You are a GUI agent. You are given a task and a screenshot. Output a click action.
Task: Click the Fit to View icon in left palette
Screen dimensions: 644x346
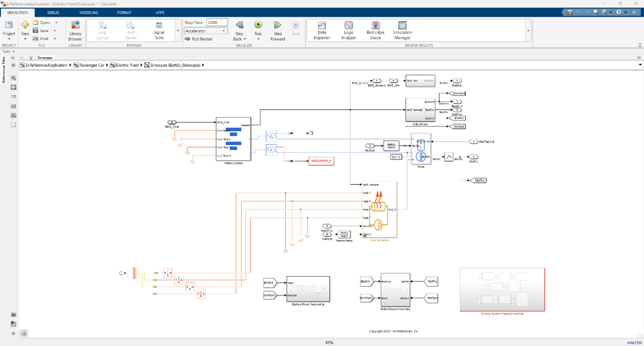(14, 87)
